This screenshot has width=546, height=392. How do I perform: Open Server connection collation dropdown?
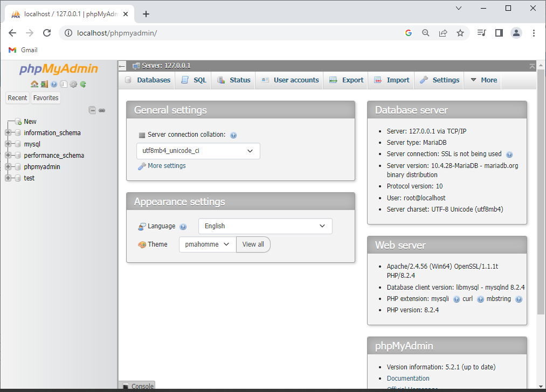[x=198, y=151]
